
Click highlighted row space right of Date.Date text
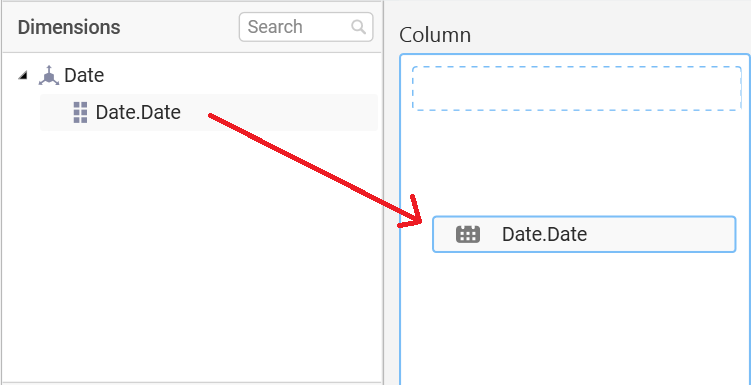tap(279, 112)
